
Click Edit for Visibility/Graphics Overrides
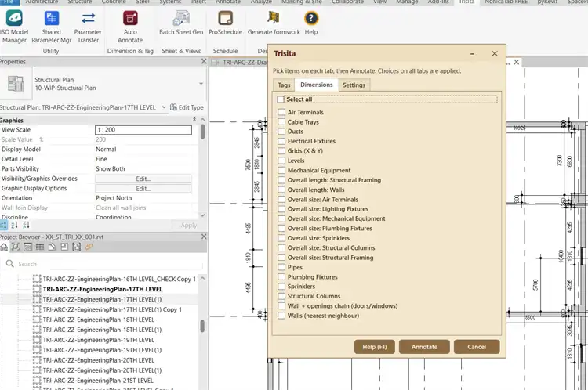[x=143, y=179]
